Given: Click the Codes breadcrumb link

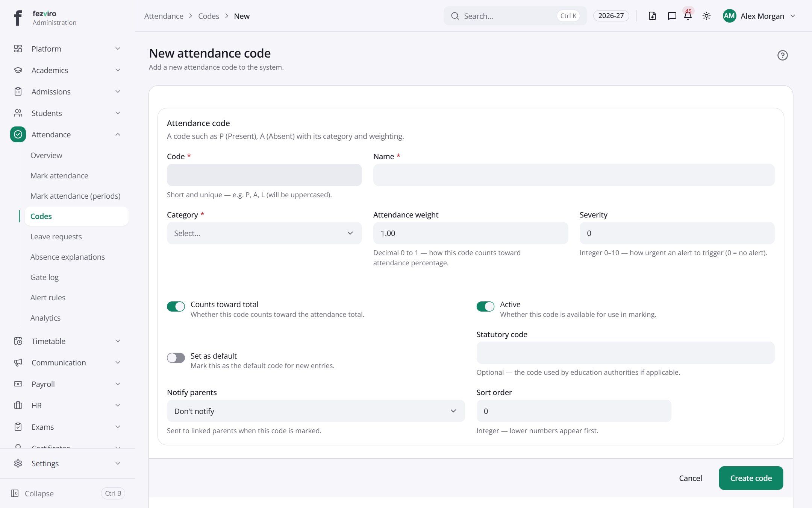Looking at the screenshot, I should coord(209,16).
